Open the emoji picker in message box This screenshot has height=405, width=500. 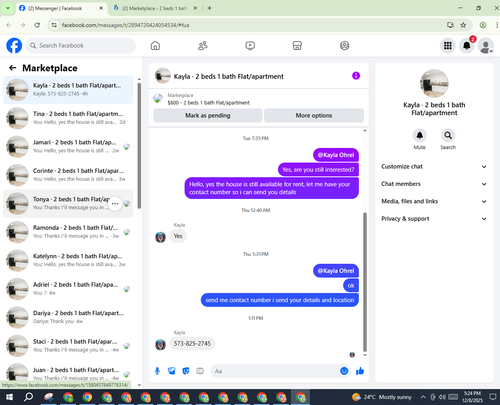pos(344,371)
